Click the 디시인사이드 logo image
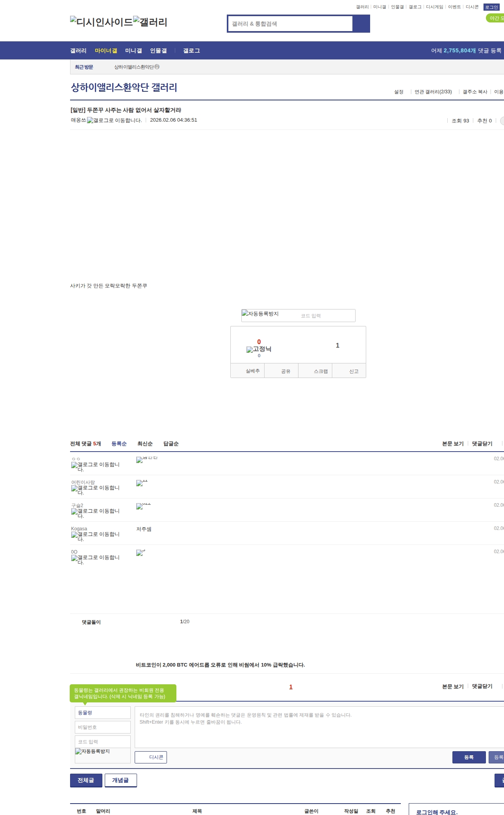Image resolution: width=504 pixels, height=815 pixels. click(102, 22)
